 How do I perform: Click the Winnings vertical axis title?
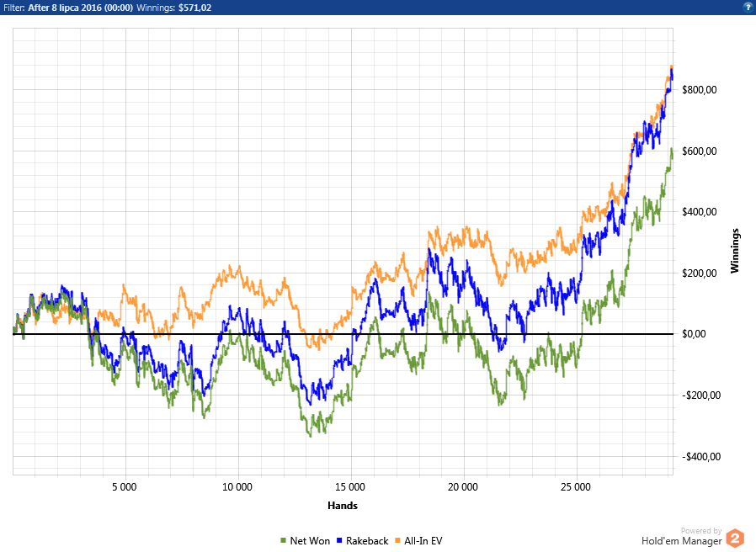click(x=734, y=251)
